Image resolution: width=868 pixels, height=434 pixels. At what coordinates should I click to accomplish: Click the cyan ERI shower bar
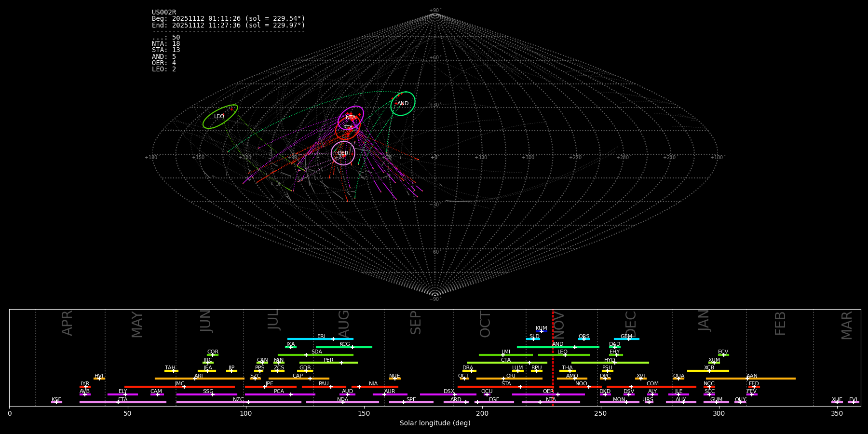pyautogui.click(x=320, y=339)
